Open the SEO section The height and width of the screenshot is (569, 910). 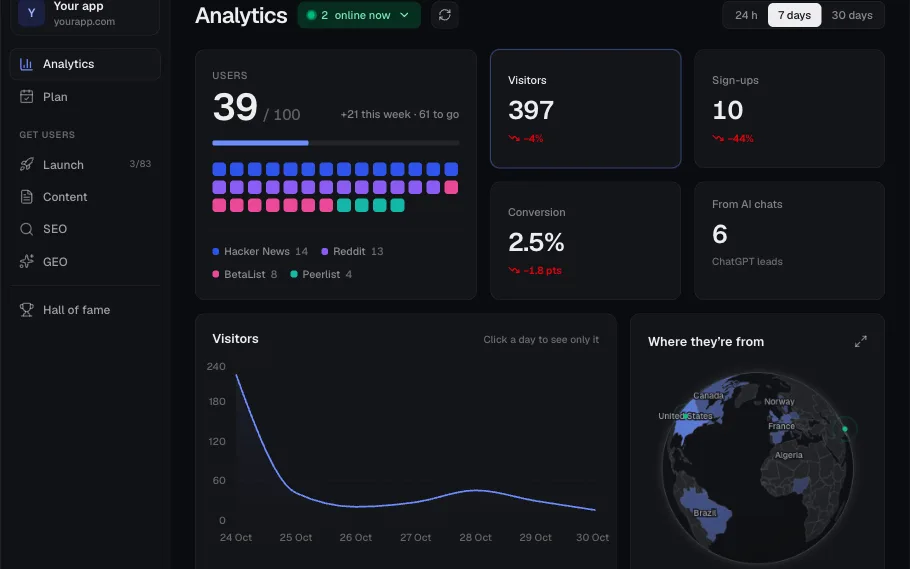85,229
